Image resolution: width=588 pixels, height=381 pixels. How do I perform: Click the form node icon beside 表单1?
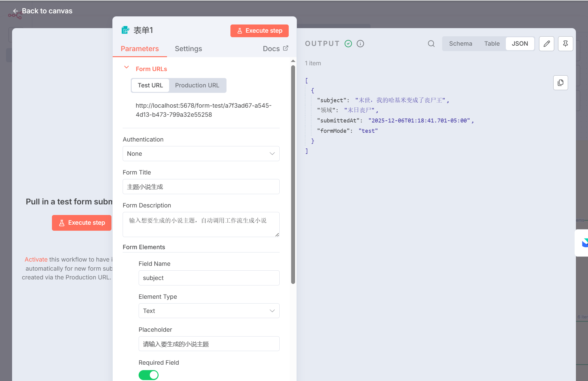(125, 30)
